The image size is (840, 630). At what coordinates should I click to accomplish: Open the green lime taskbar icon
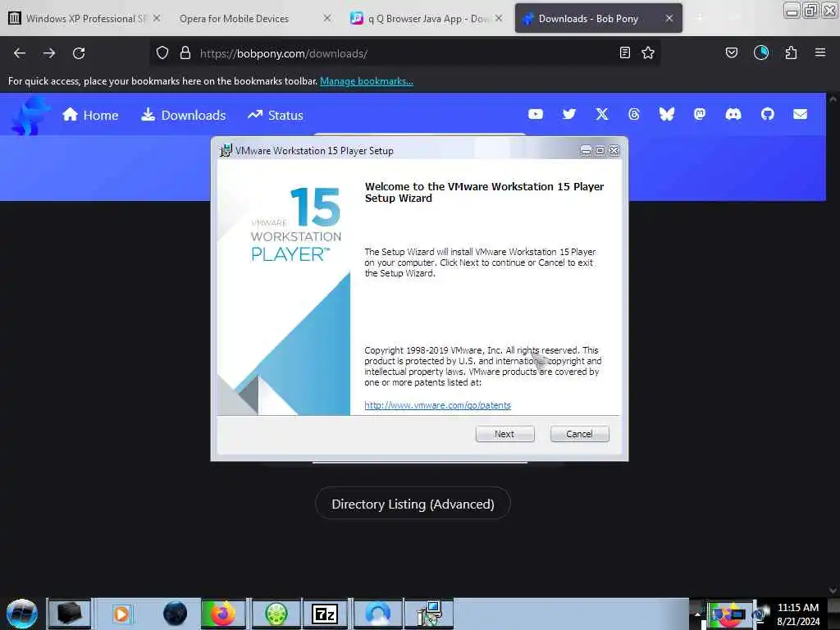click(x=276, y=614)
